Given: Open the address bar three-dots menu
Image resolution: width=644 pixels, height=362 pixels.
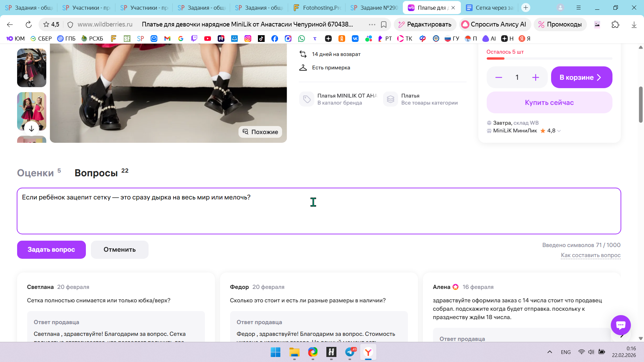Looking at the screenshot, I should pyautogui.click(x=372, y=24).
